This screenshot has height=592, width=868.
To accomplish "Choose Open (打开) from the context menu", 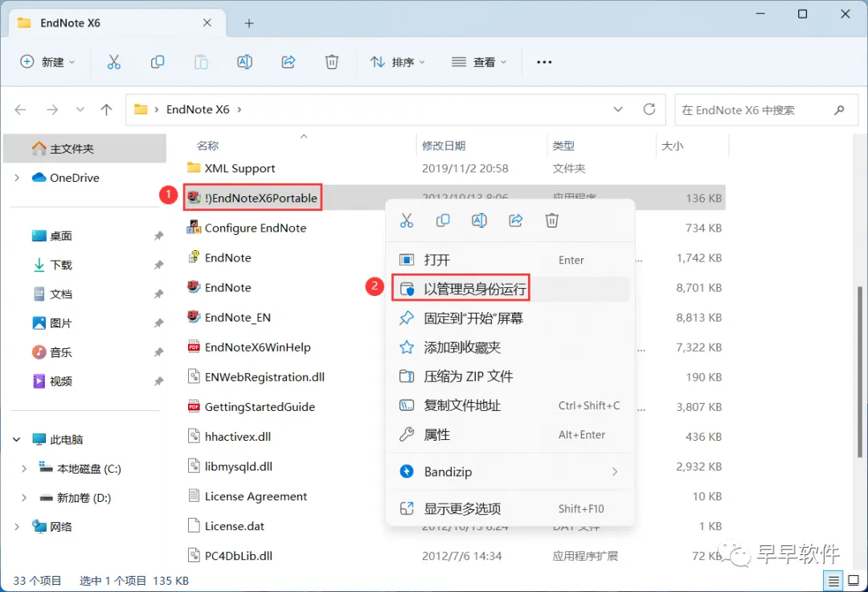I will pos(510,260).
